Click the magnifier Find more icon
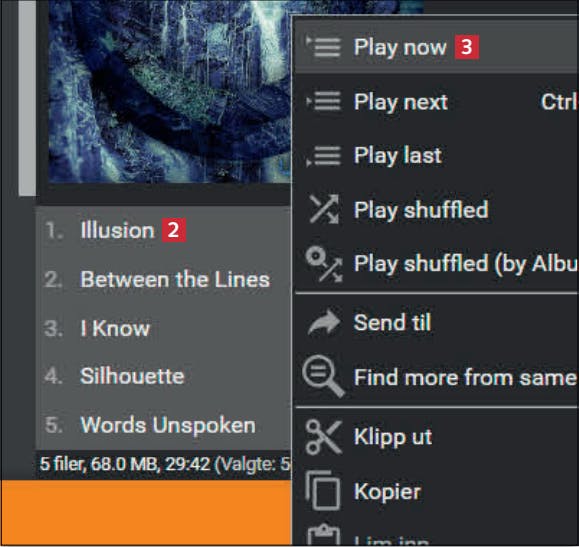579x547 pixels. click(323, 377)
